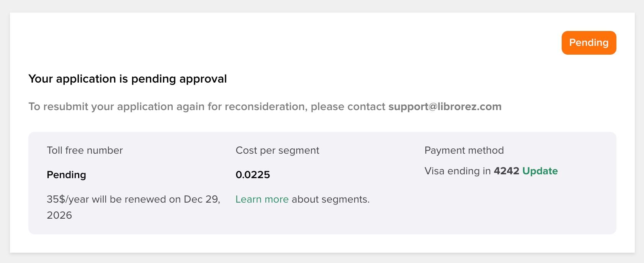Click the Toll free number label
Image resolution: width=644 pixels, height=263 pixels.
point(85,150)
